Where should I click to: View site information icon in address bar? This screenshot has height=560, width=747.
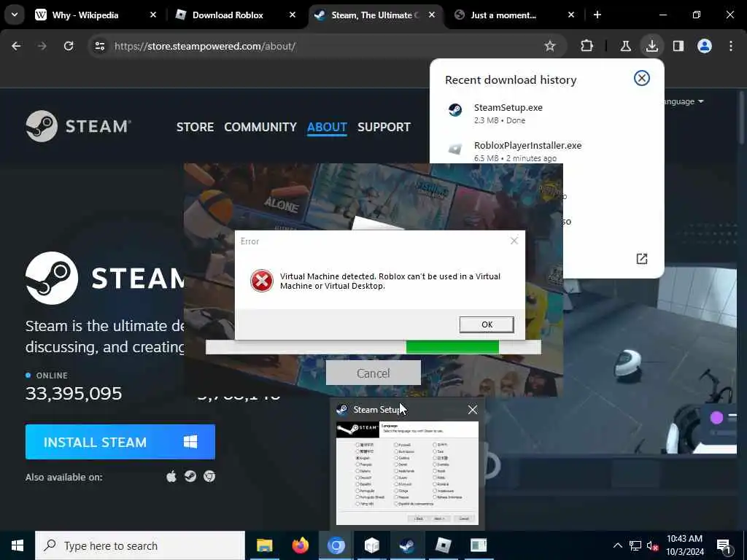coord(99,46)
